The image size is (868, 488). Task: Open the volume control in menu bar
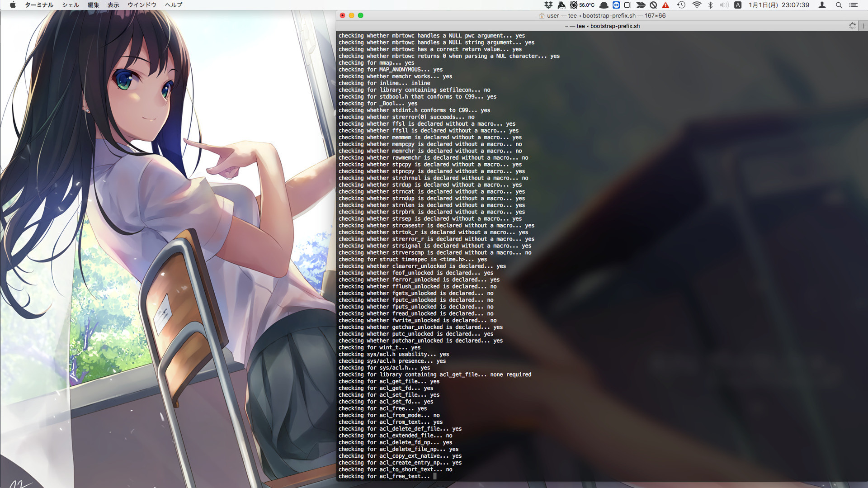coord(724,5)
